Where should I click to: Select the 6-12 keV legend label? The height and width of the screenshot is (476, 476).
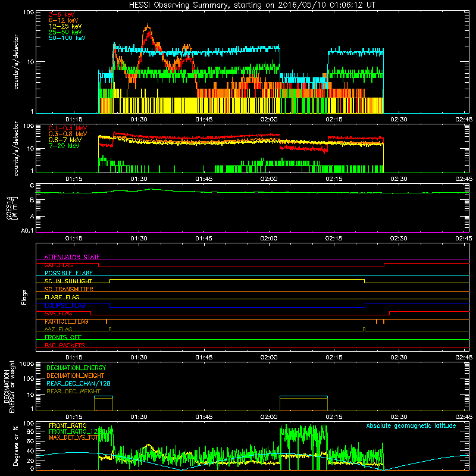[63, 20]
